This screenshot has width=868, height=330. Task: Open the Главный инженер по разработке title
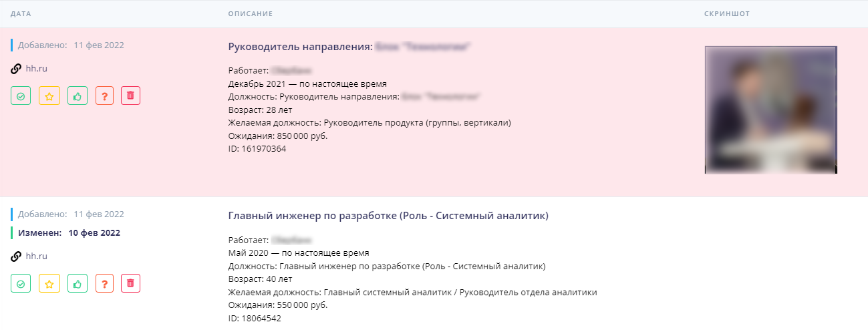click(388, 216)
